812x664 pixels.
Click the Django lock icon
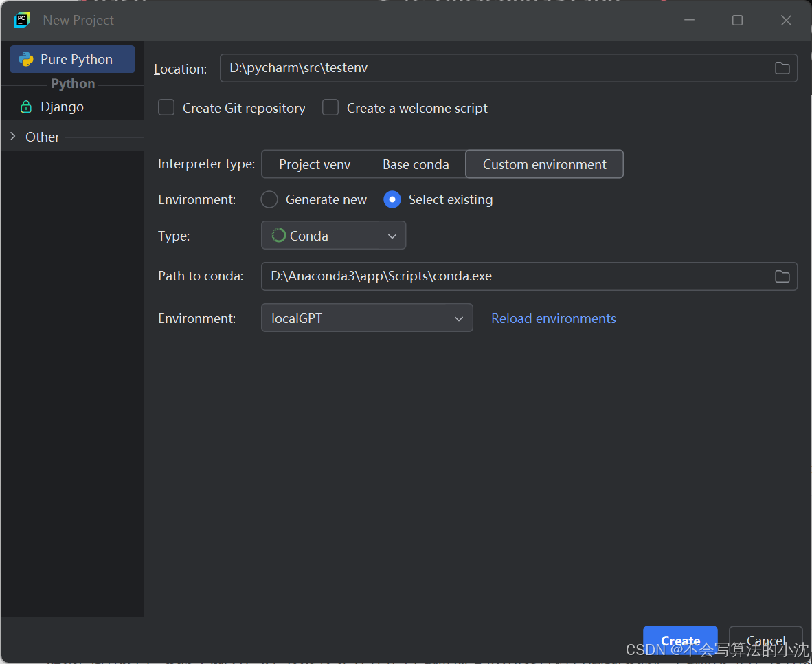[26, 107]
